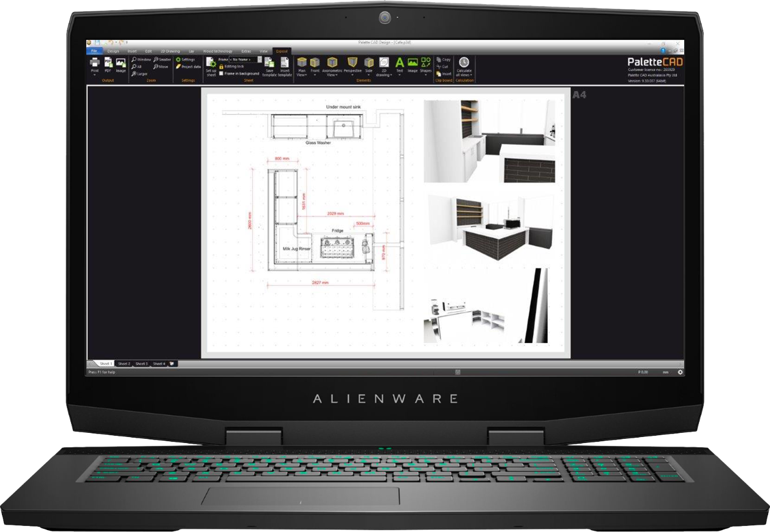Add a Text element
Screen dimensions: 770x532
(399, 65)
